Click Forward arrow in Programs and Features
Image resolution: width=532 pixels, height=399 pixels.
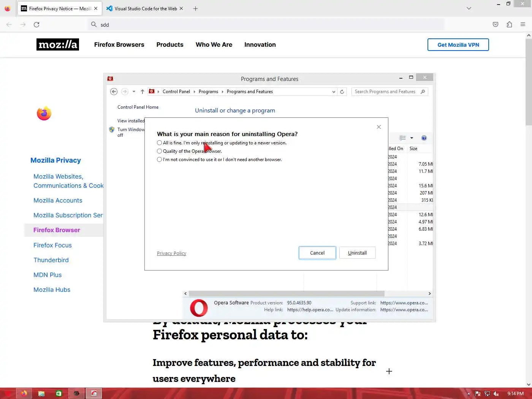[125, 92]
